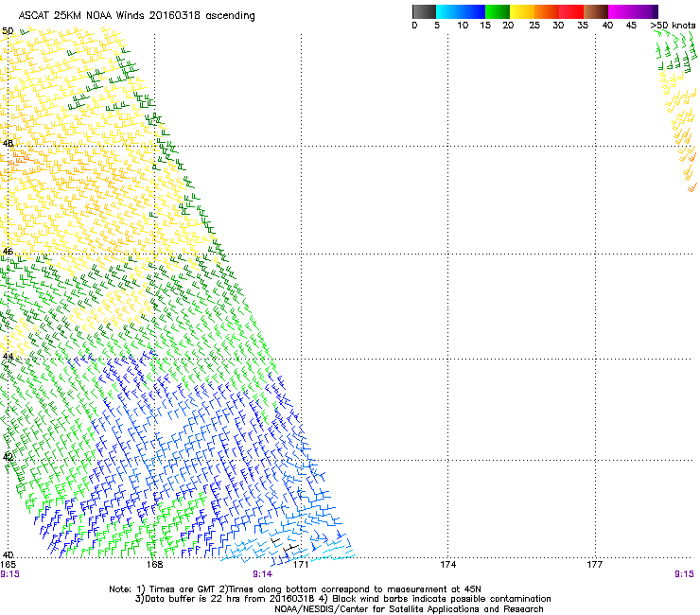Click the legend tick label '40'
This screenshot has height=615, width=700.
(607, 26)
